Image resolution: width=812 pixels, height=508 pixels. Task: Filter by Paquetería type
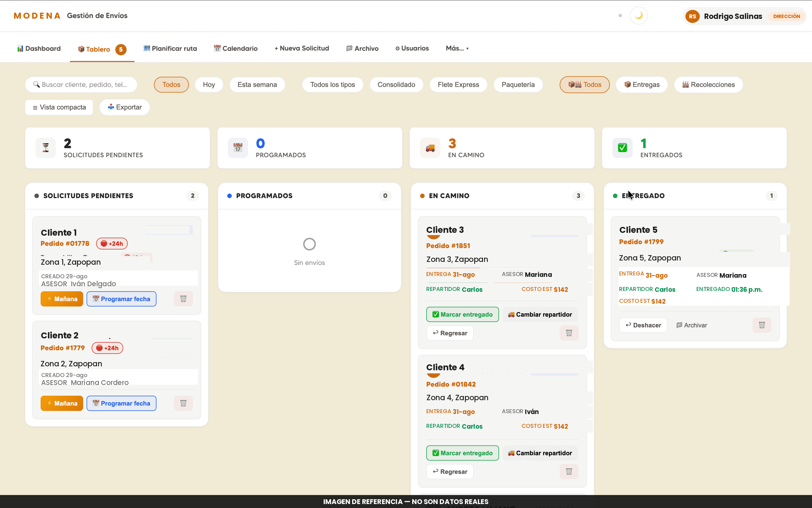[x=518, y=85]
